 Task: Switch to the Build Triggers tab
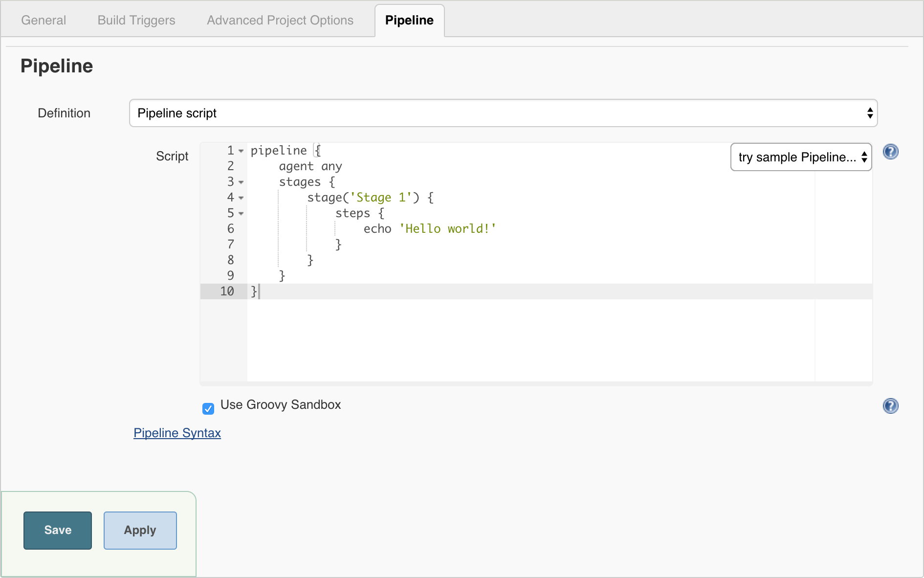pyautogui.click(x=136, y=20)
